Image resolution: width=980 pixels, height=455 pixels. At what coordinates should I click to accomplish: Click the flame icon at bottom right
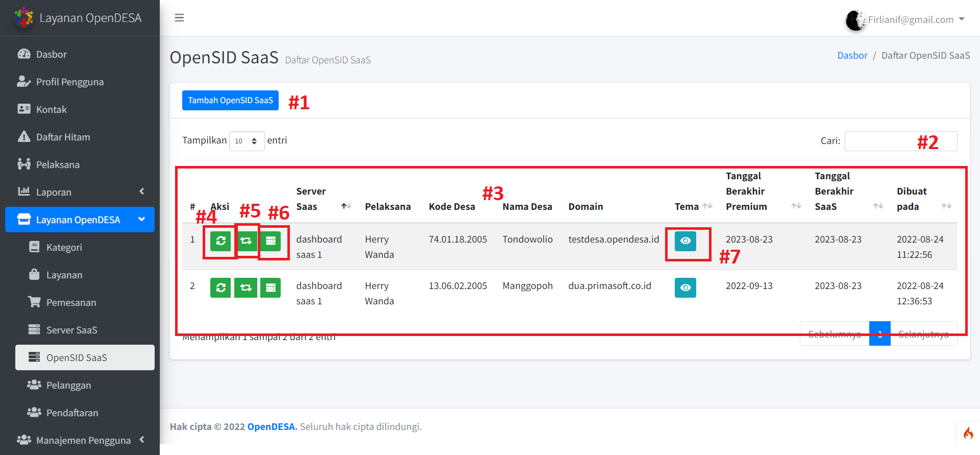(968, 433)
